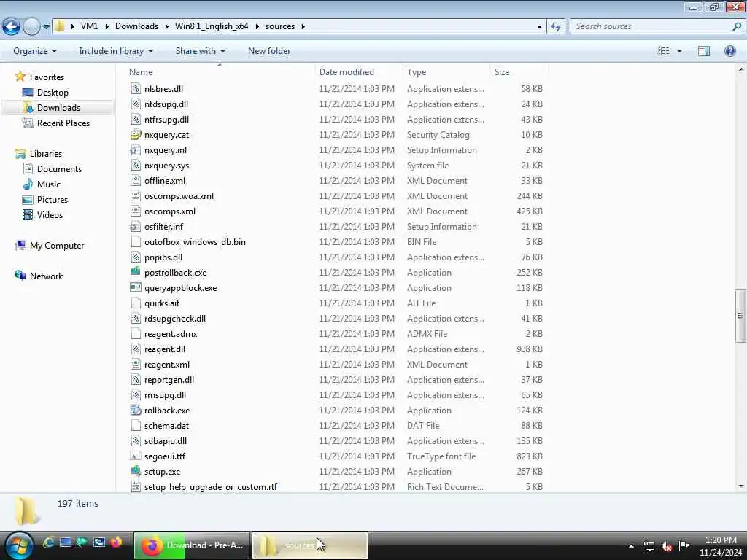Open the Include in library menu
Viewport: 747px width, 560px height.
coord(116,51)
